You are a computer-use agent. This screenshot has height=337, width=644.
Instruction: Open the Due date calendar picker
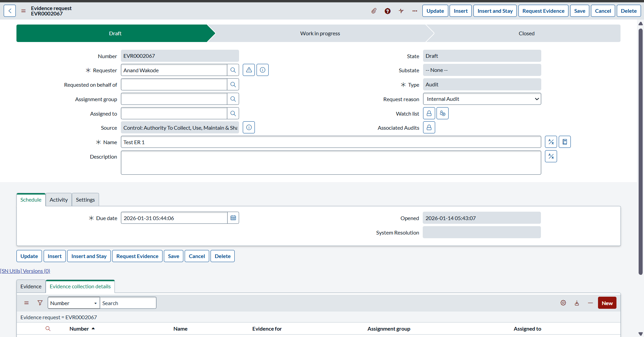[x=233, y=218]
